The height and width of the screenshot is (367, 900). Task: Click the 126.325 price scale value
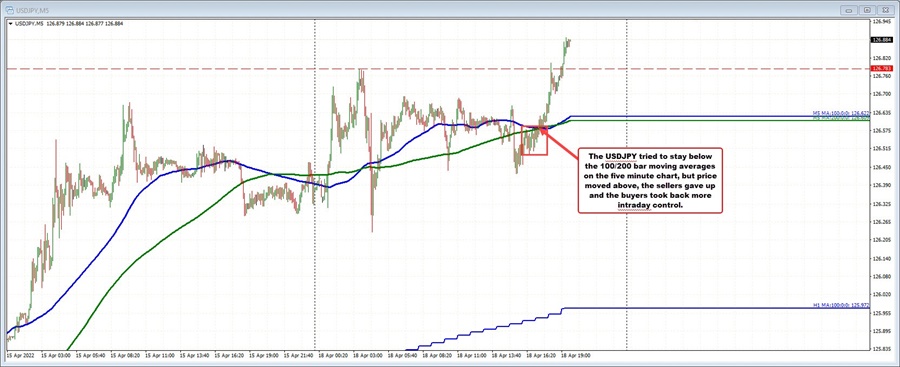(881, 204)
